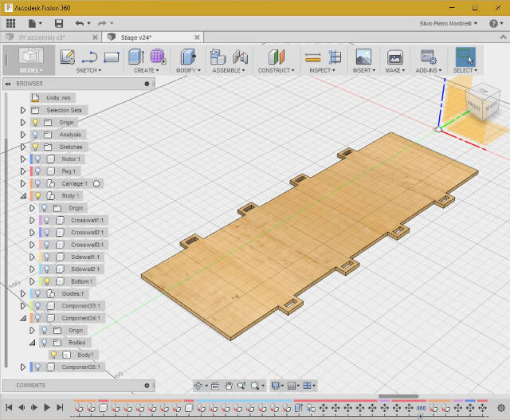Click the Create Sketch icon
The height and width of the screenshot is (420, 510).
tap(68, 57)
